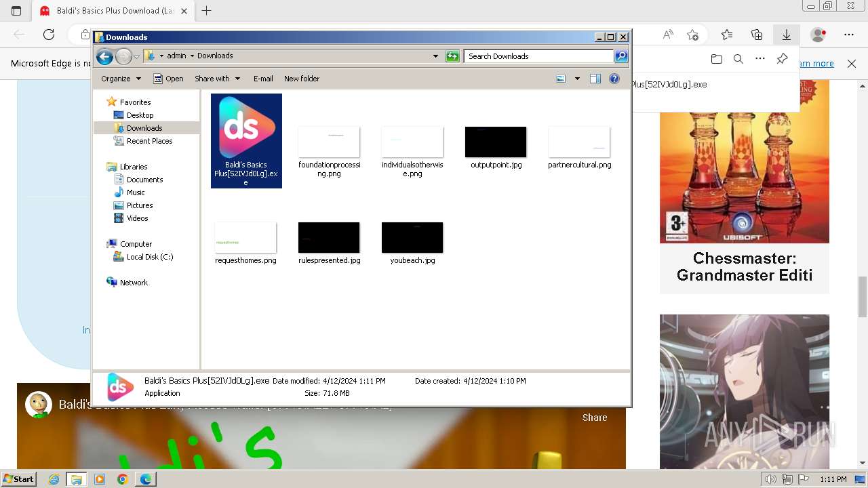This screenshot has width=868, height=488.
Task: Pin the Edge downloads panel
Action: (782, 60)
